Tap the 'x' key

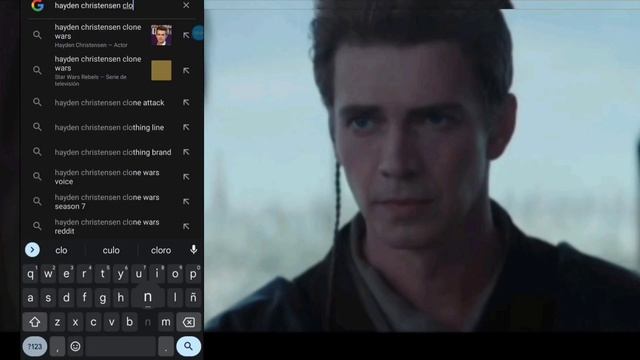pos(75,322)
